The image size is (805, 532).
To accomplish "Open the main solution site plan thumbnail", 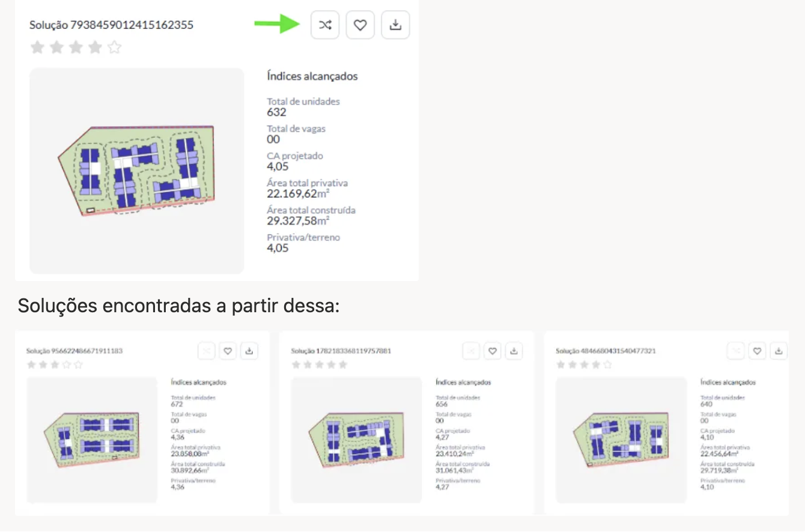I will 136,171.
